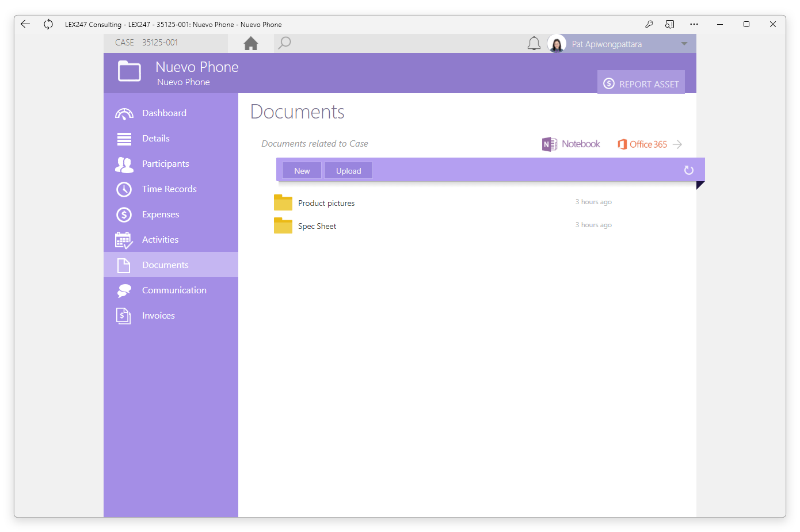Click the OneNote Notebook icon
This screenshot has width=800, height=532.
(550, 144)
